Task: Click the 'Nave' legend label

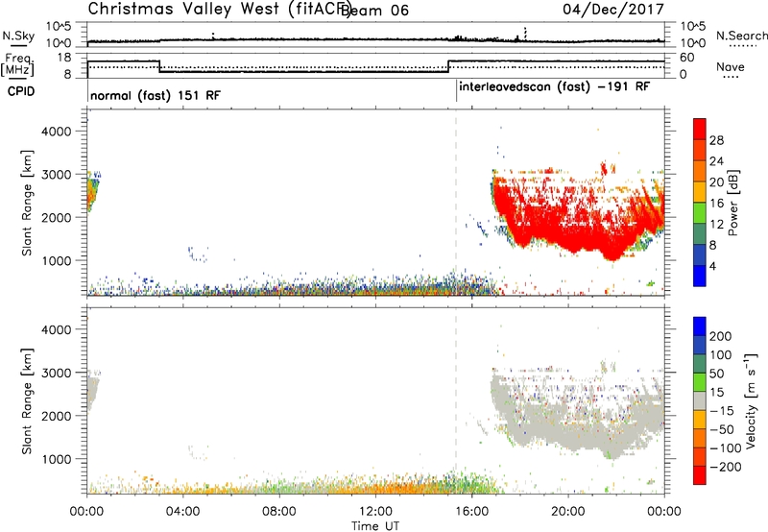Action: (x=731, y=66)
